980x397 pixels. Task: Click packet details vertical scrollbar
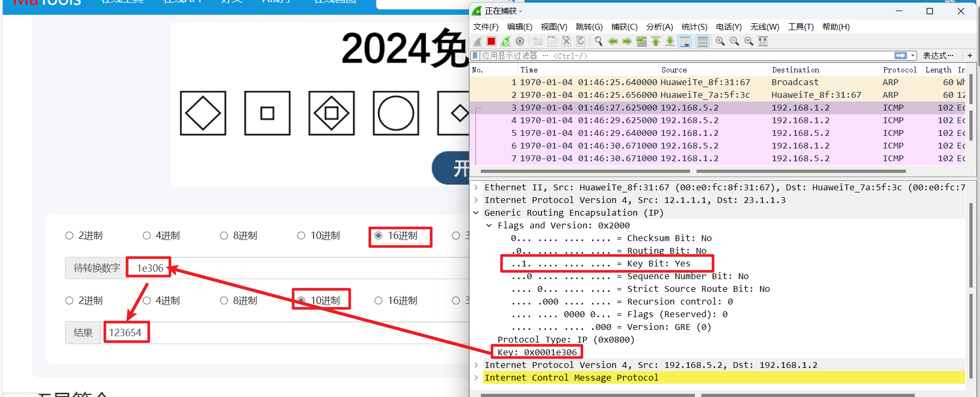click(x=970, y=245)
